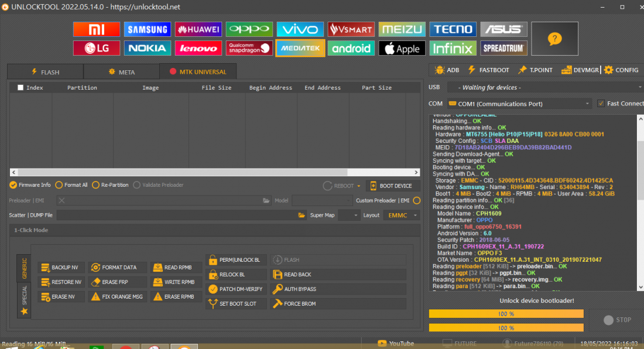Viewport: 644px width, 349px height.
Task: Select the Xiaomi Mi brand icon
Action: [x=97, y=29]
